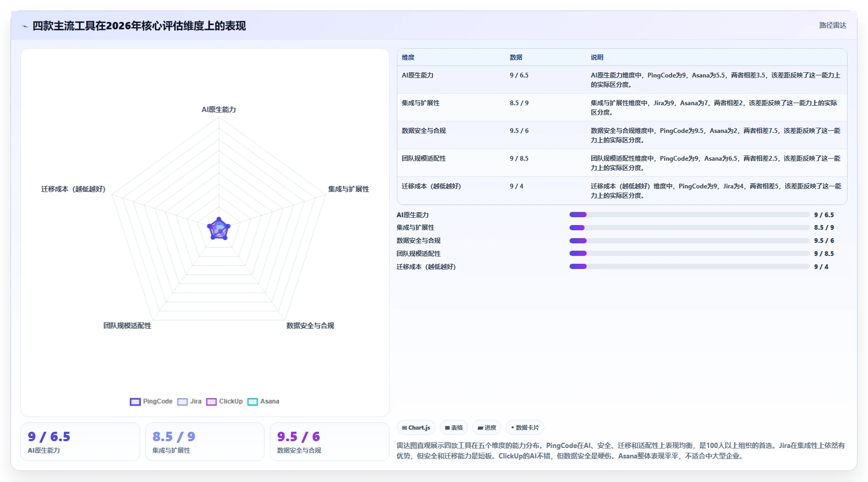Open the 8.5 / 9 集成与扩展性 stat card

point(205,442)
